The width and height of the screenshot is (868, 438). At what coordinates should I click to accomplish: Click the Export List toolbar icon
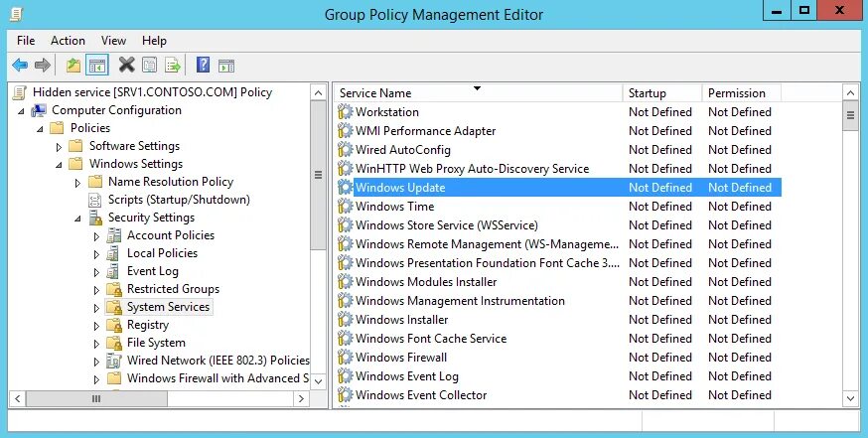(x=173, y=66)
